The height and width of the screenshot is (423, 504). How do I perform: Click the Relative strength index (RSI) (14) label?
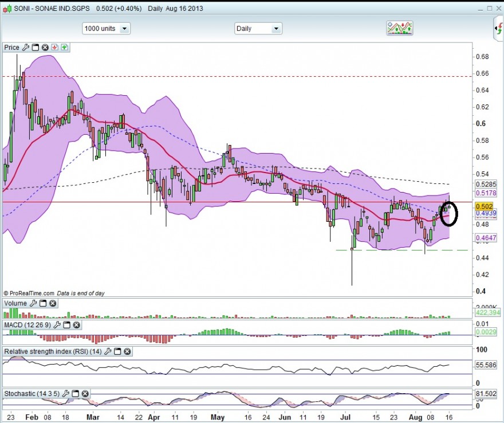tap(53, 351)
